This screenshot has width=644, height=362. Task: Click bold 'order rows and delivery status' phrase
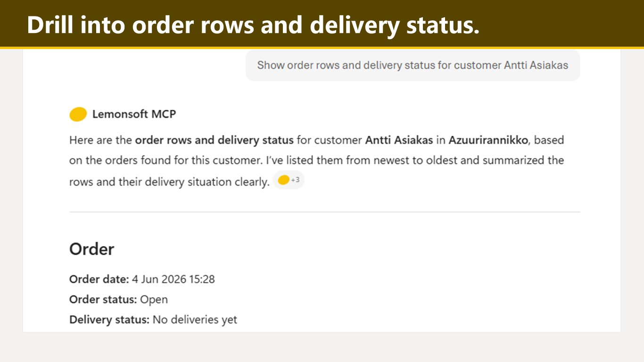[x=214, y=140]
